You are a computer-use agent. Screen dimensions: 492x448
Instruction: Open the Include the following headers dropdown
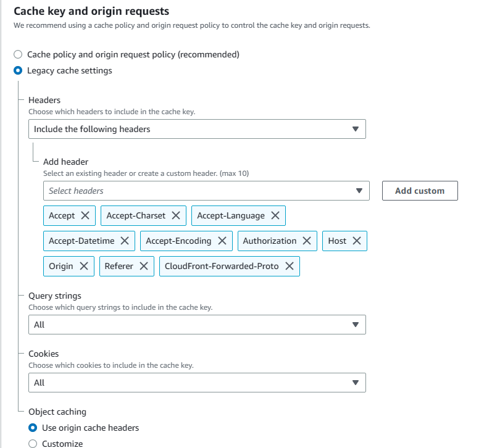(197, 129)
